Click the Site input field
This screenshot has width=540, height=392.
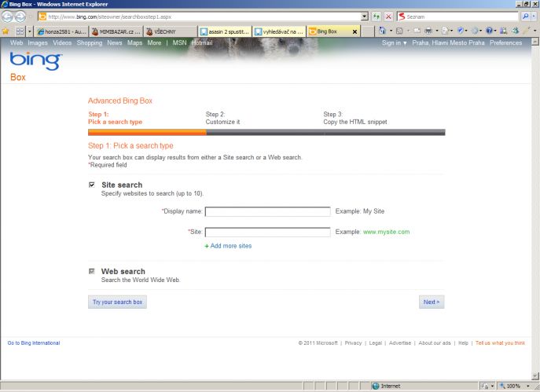tap(268, 232)
